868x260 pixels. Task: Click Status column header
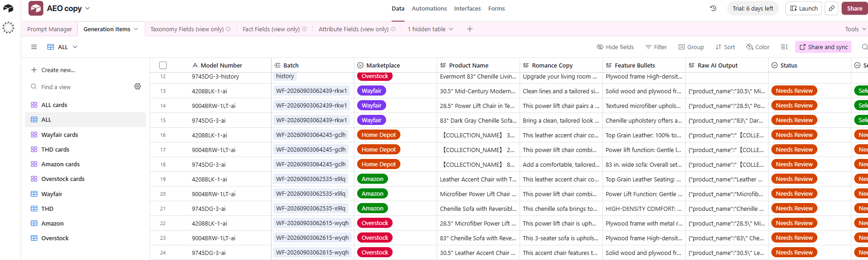click(810, 65)
